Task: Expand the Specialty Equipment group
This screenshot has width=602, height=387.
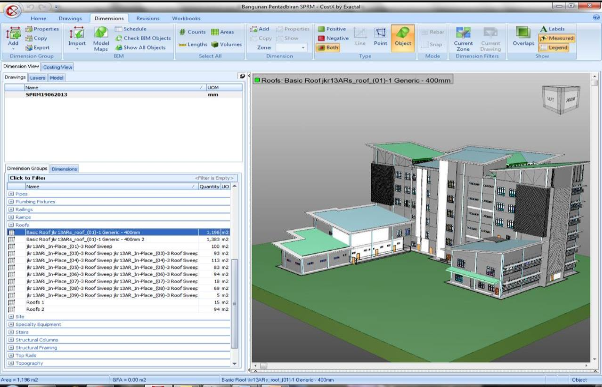Action: [11, 324]
